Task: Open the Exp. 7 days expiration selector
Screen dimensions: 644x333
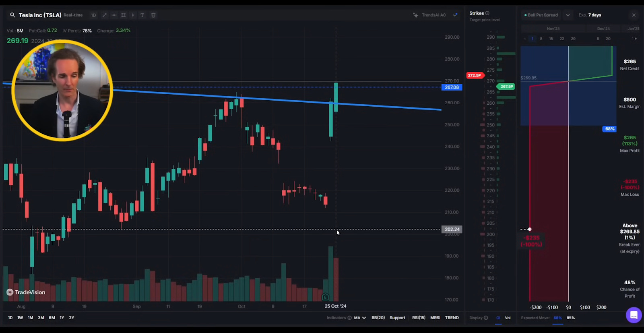Action: 590,15
